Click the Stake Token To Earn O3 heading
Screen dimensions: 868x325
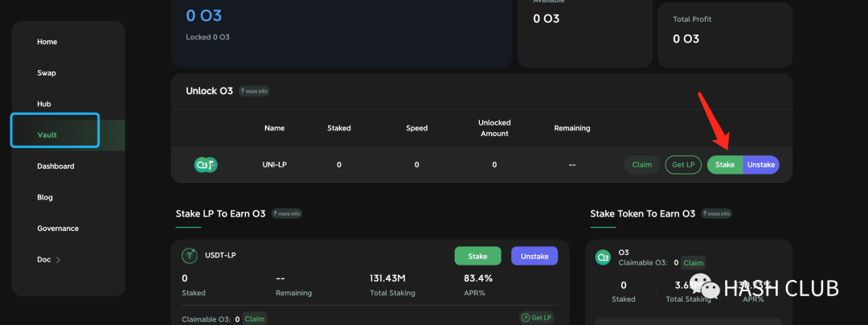point(643,214)
